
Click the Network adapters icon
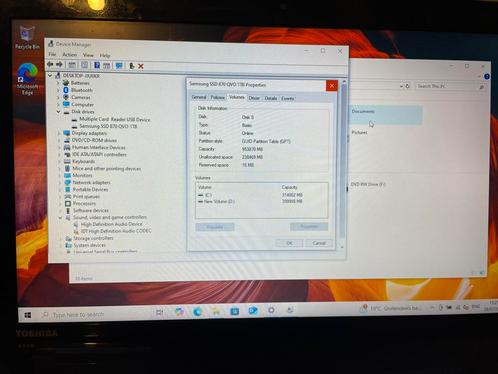68,182
